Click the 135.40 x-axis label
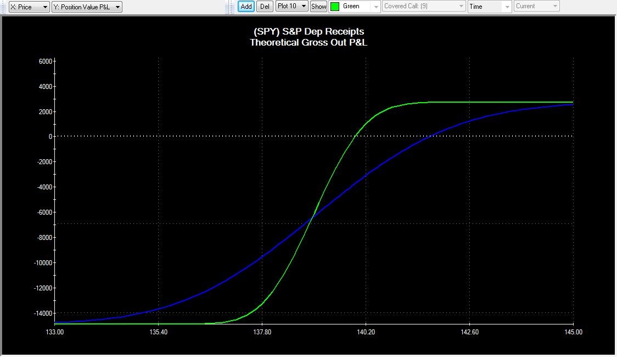The height and width of the screenshot is (364, 617). pos(159,332)
